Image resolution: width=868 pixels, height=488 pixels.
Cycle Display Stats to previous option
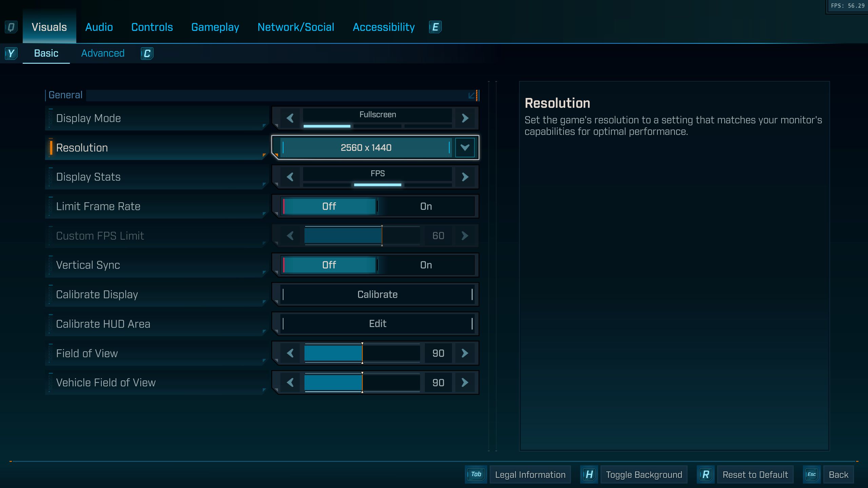click(290, 177)
